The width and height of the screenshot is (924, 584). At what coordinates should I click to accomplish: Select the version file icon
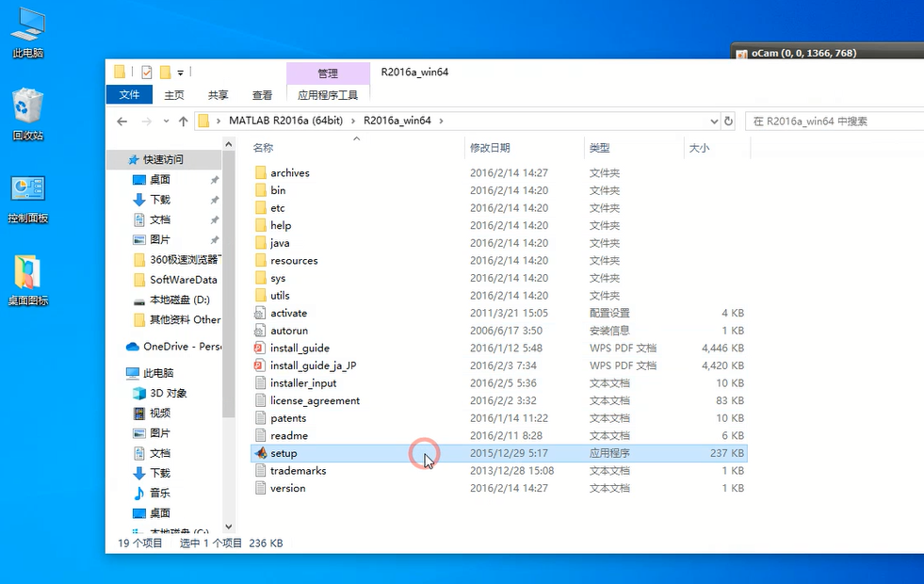point(260,488)
